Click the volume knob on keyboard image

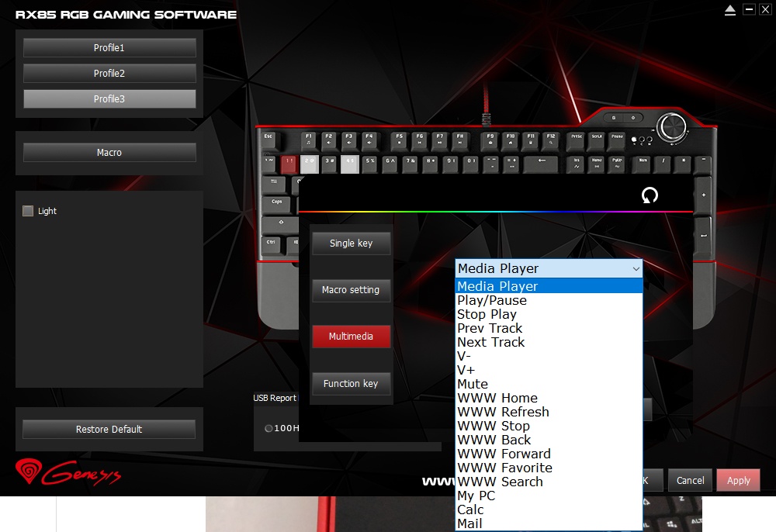click(x=671, y=126)
